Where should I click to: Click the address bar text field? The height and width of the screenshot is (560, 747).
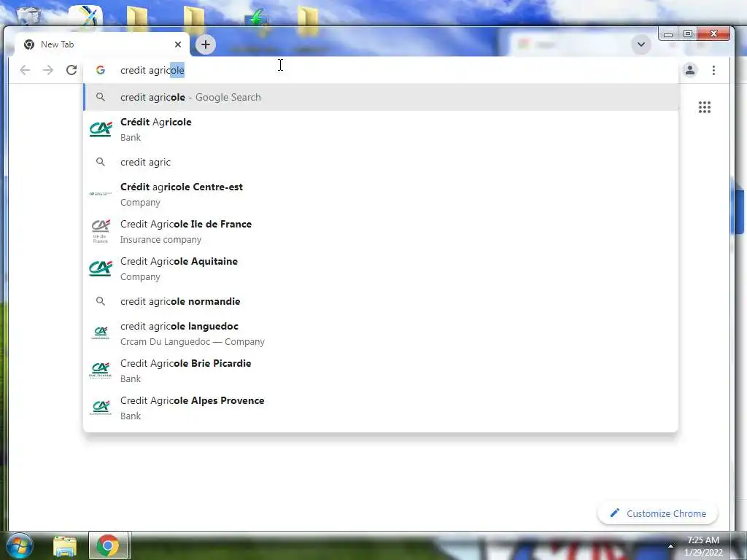(x=381, y=71)
